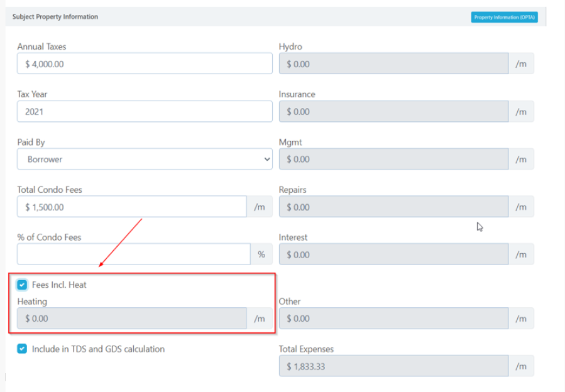Image resolution: width=565 pixels, height=392 pixels.
Task: Edit the Total Condo Fees amount
Action: 131,207
